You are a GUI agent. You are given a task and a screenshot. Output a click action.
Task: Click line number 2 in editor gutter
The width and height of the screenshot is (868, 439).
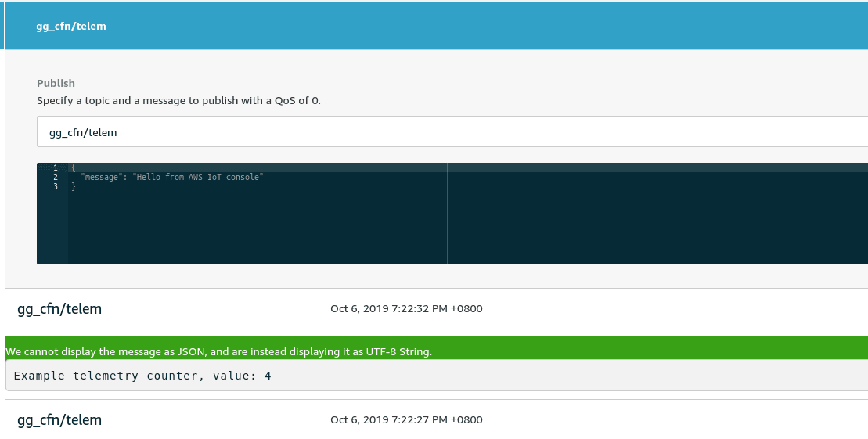click(x=55, y=178)
